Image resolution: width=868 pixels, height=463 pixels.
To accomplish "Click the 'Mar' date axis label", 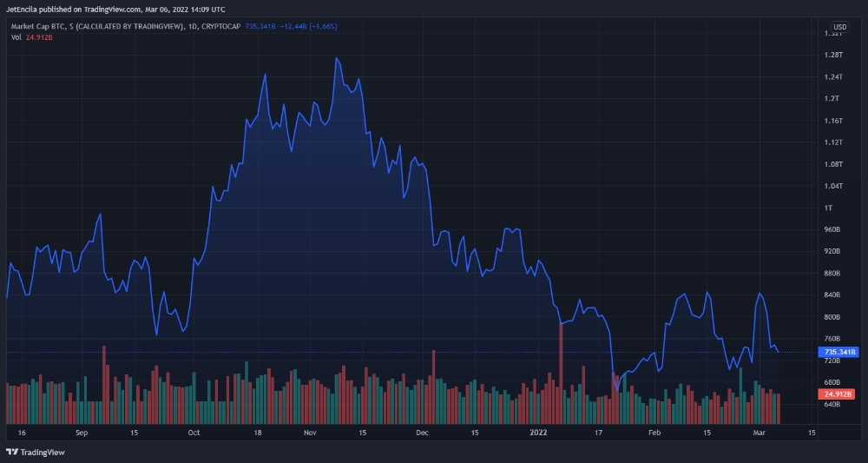I will coord(759,433).
